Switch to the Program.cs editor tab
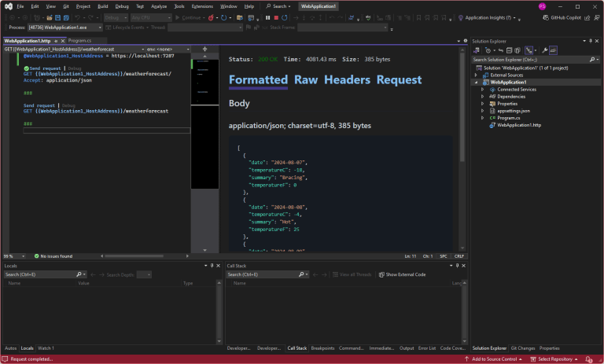Viewport: 604px width, 364px height. tap(82, 39)
